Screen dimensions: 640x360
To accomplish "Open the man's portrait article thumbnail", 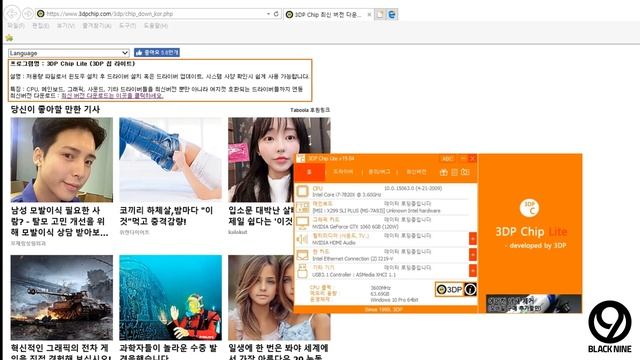I will (62, 160).
